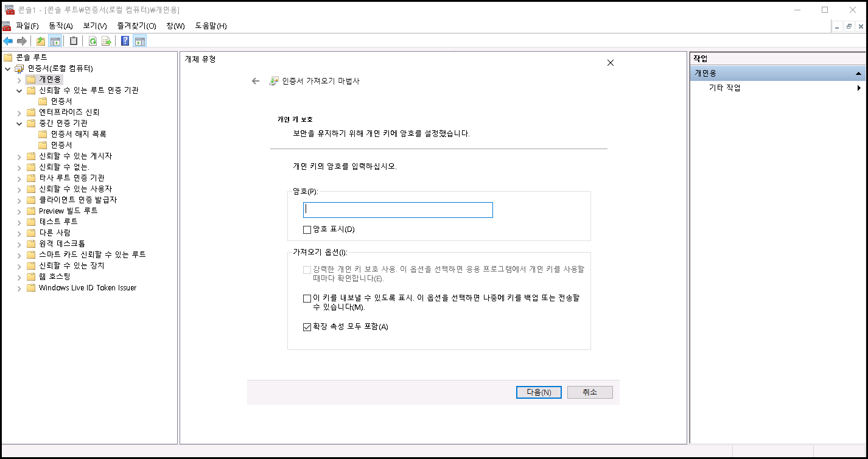The width and height of the screenshot is (868, 459).
Task: Open the 창(W) menu
Action: [175, 26]
